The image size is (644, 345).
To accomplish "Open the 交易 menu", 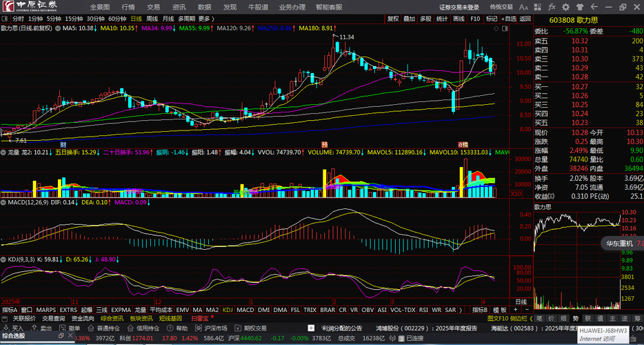I will tap(154, 7).
